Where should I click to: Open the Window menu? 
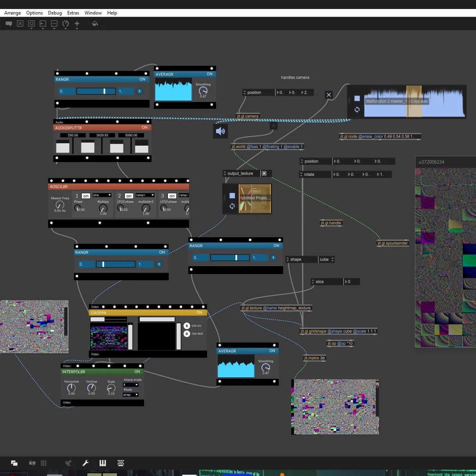pos(93,13)
